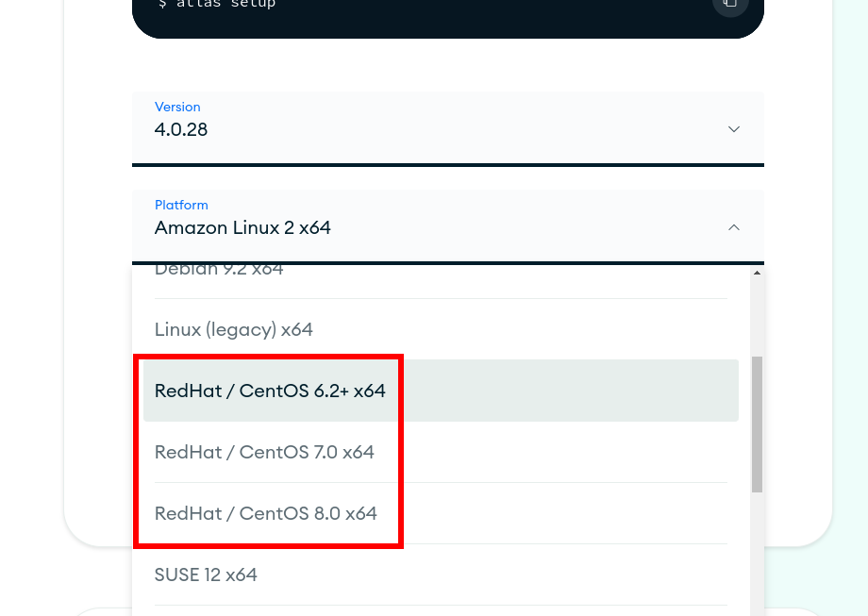
Task: Click the dollar prompt in code block
Action: pos(162,4)
